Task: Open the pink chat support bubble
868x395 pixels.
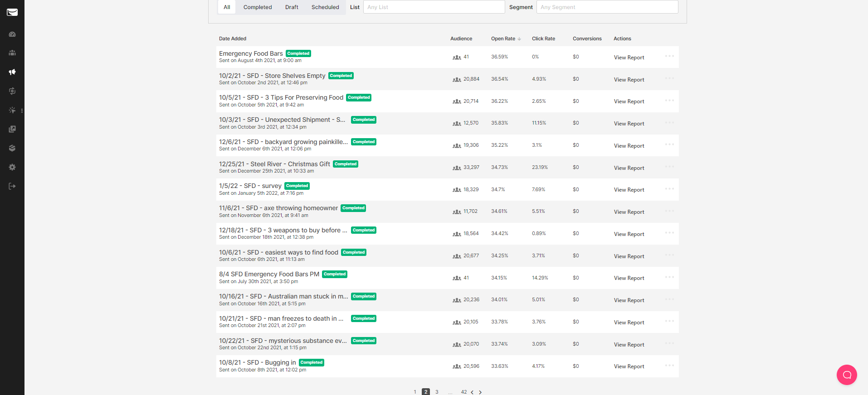Action: click(x=847, y=375)
